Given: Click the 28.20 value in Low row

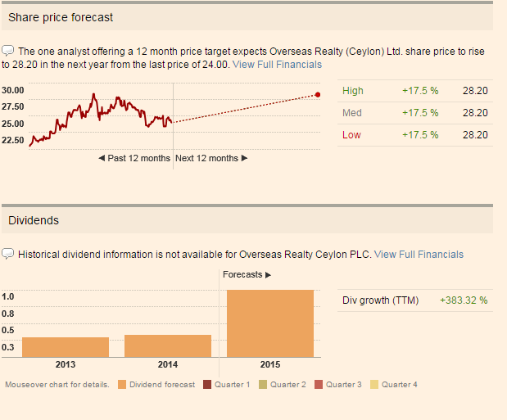Looking at the screenshot, I should 475,135.
